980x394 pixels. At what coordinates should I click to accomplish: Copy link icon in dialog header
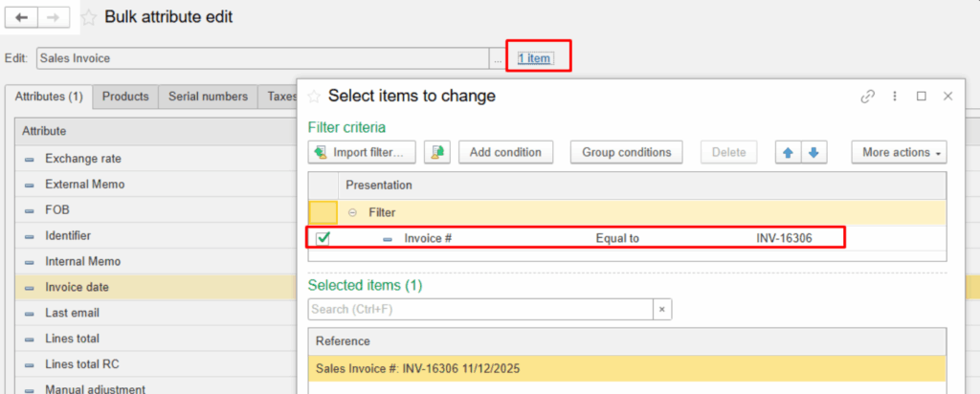click(868, 96)
